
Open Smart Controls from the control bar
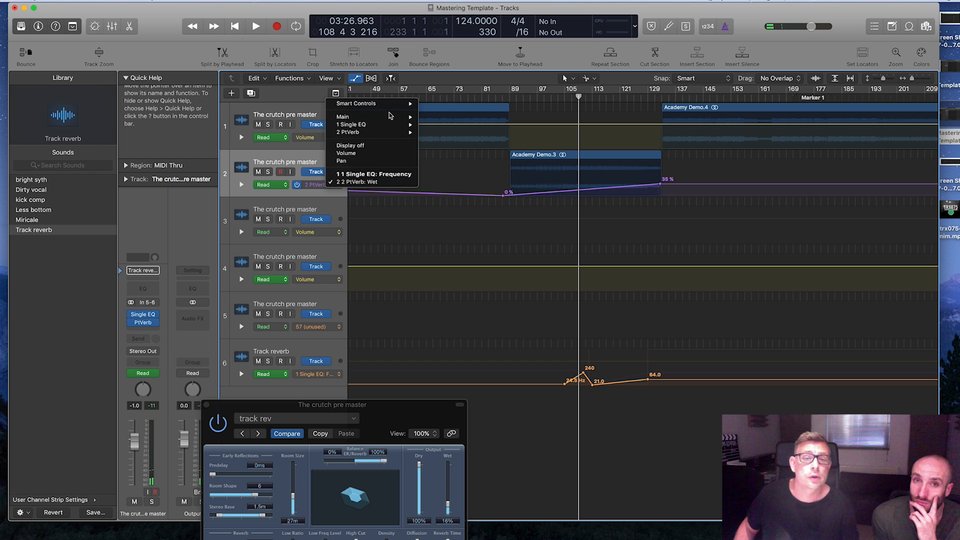pyautogui.click(x=95, y=26)
